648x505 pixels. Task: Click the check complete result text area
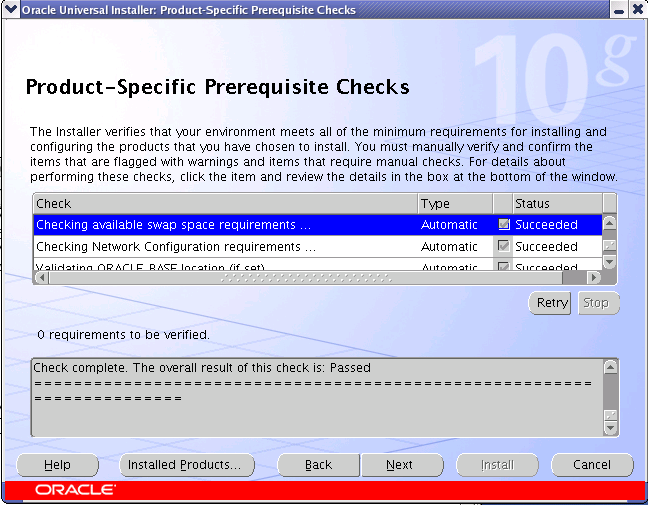pyautogui.click(x=317, y=397)
